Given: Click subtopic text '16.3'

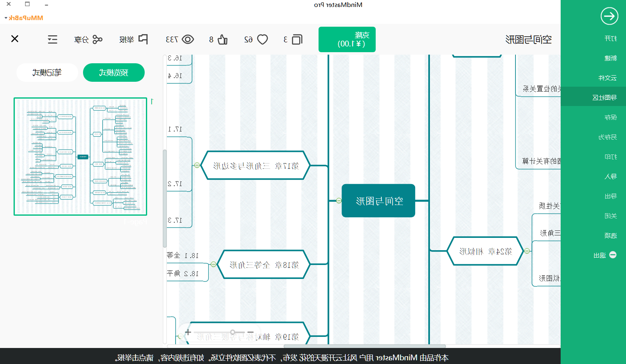Looking at the screenshot, I should click(x=175, y=58).
